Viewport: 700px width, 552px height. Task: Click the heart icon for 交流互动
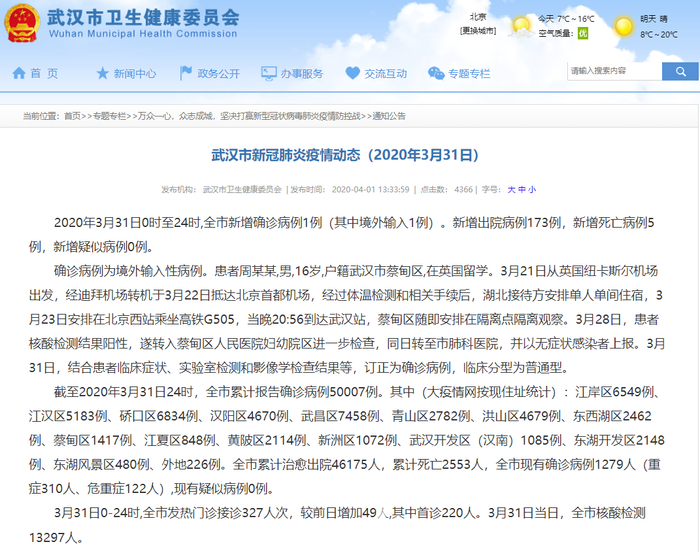coord(353,73)
